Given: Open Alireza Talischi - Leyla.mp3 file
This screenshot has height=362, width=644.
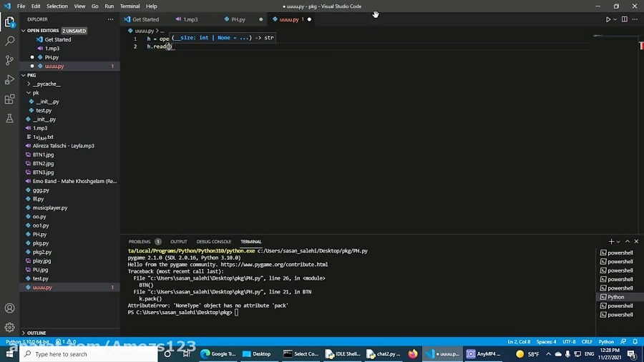Looking at the screenshot, I should click(x=64, y=146).
